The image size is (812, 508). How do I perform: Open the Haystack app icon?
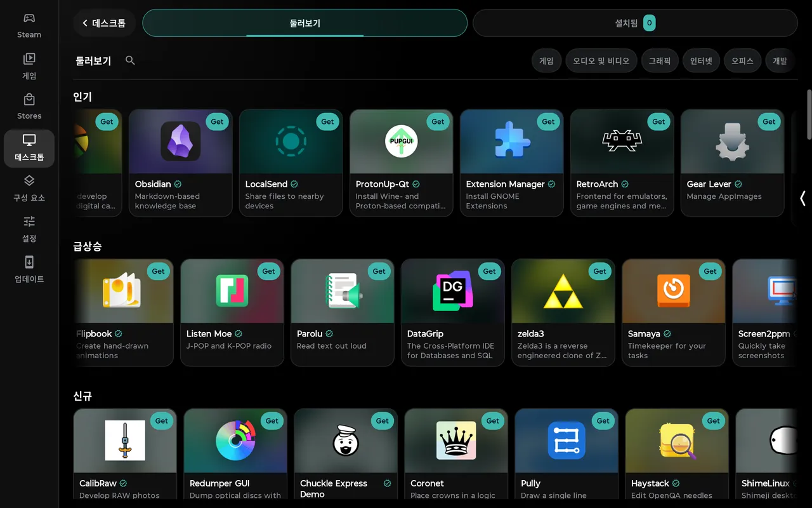pos(677,441)
